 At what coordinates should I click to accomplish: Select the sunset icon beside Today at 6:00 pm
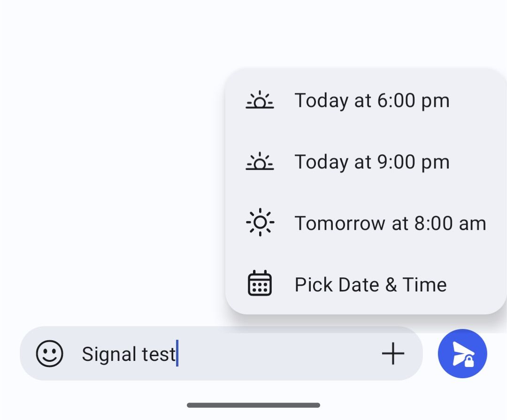[260, 100]
